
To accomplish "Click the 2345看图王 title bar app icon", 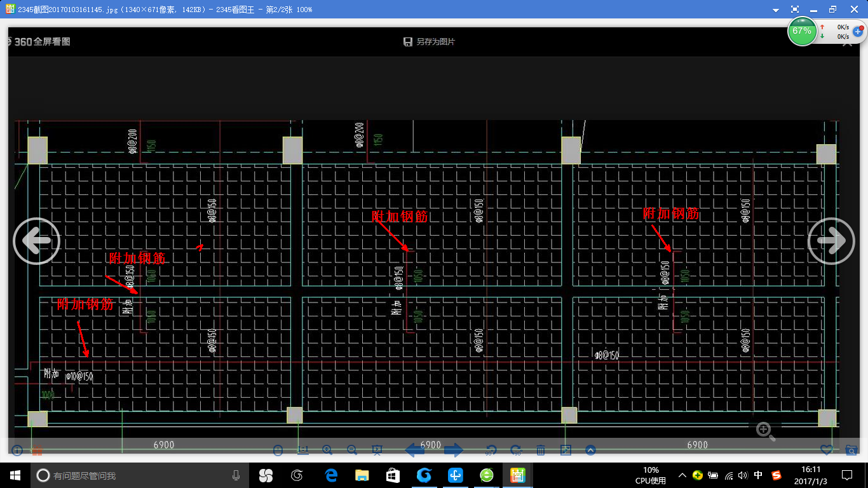I will click(10, 10).
